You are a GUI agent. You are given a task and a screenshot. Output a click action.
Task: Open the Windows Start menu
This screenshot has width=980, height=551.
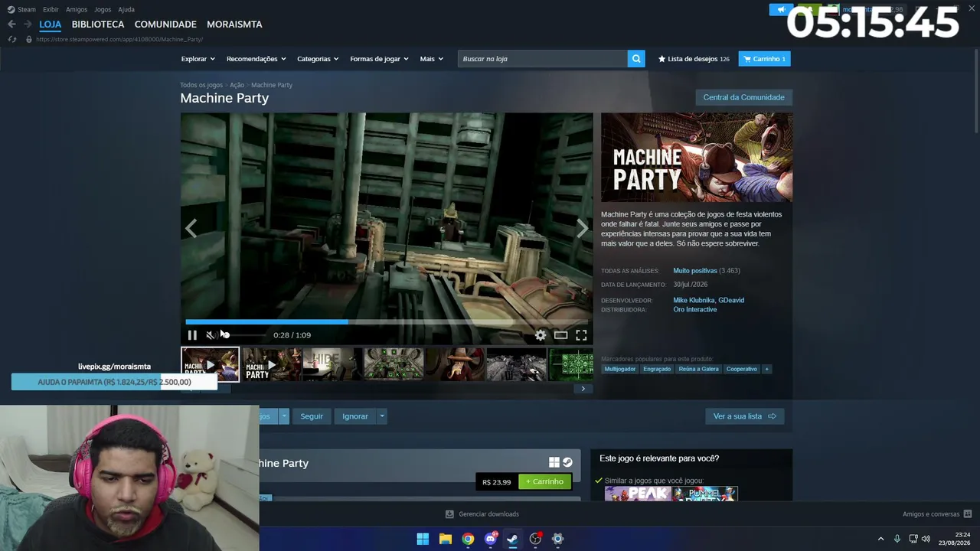click(423, 540)
